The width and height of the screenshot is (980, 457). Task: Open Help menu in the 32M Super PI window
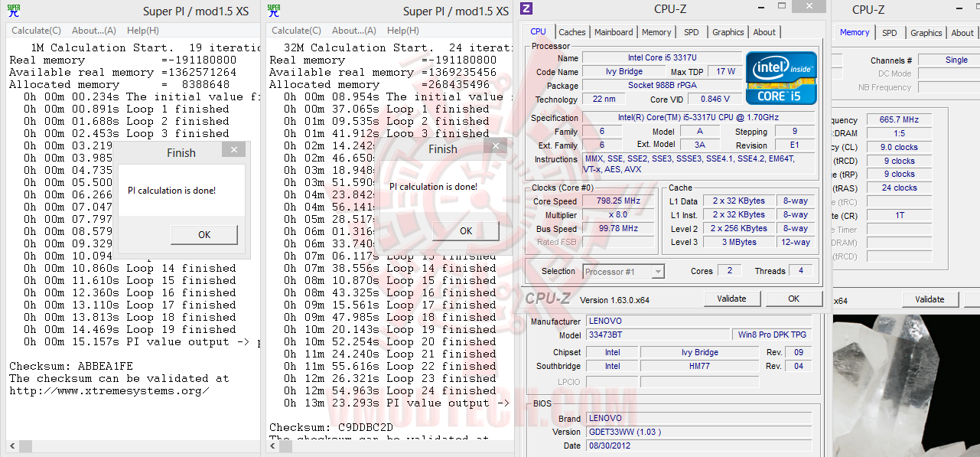[x=403, y=31]
